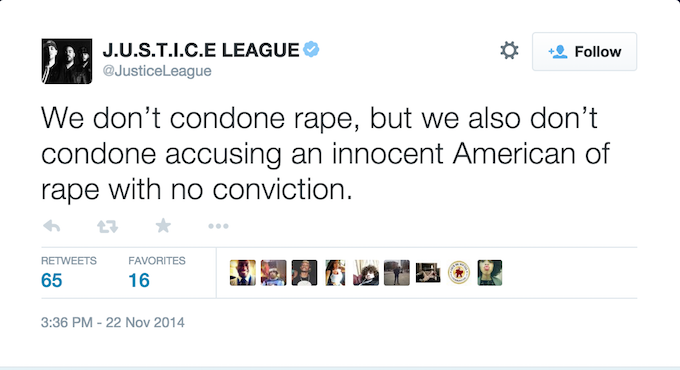Open the third retweeter avatar with dark background
Image resolution: width=680 pixels, height=370 pixels.
point(304,273)
